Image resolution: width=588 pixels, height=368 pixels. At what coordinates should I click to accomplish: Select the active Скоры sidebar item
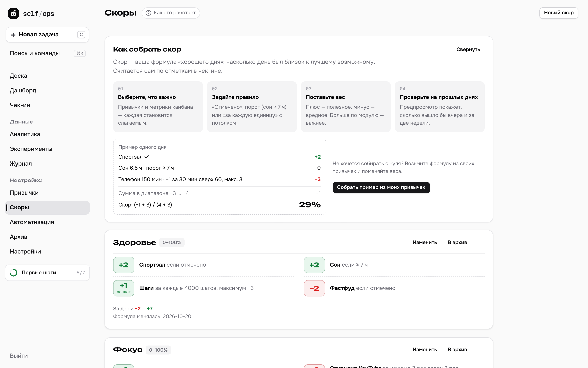(x=47, y=207)
